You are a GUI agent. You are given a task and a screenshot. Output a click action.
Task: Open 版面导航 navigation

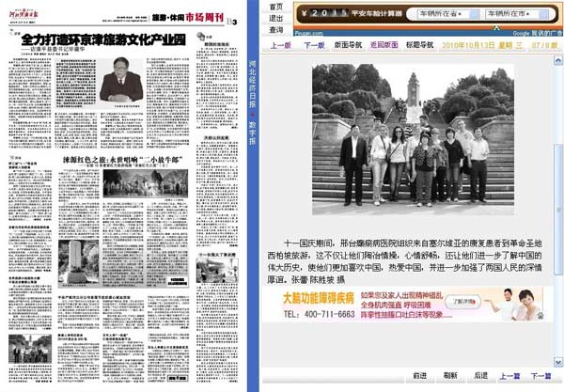[348, 45]
